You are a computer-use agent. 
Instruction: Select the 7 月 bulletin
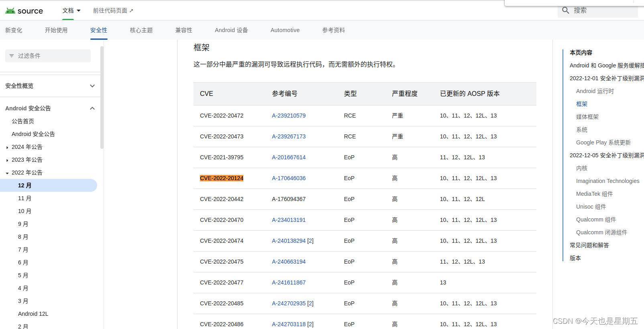23,250
